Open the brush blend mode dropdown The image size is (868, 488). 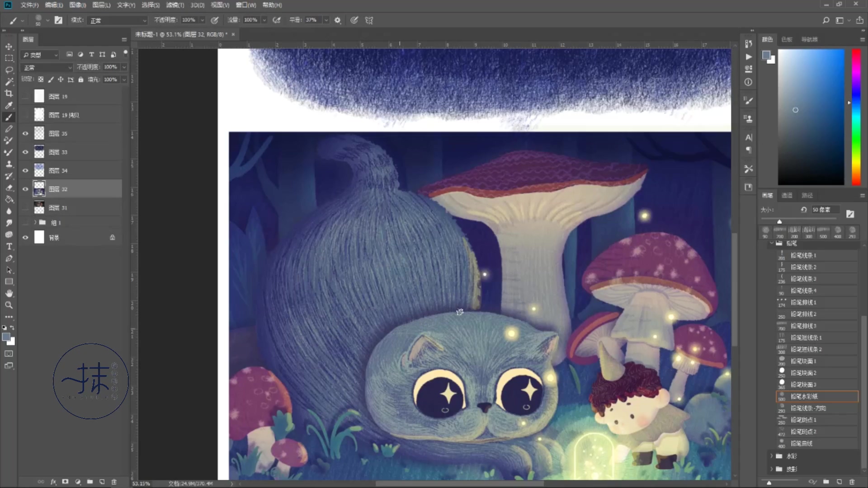pos(118,20)
